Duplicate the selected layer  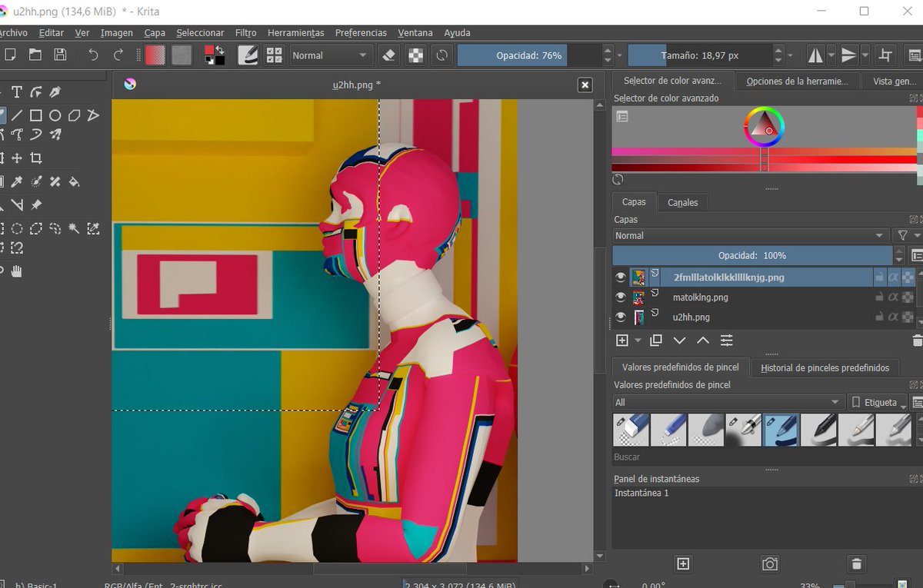(656, 340)
